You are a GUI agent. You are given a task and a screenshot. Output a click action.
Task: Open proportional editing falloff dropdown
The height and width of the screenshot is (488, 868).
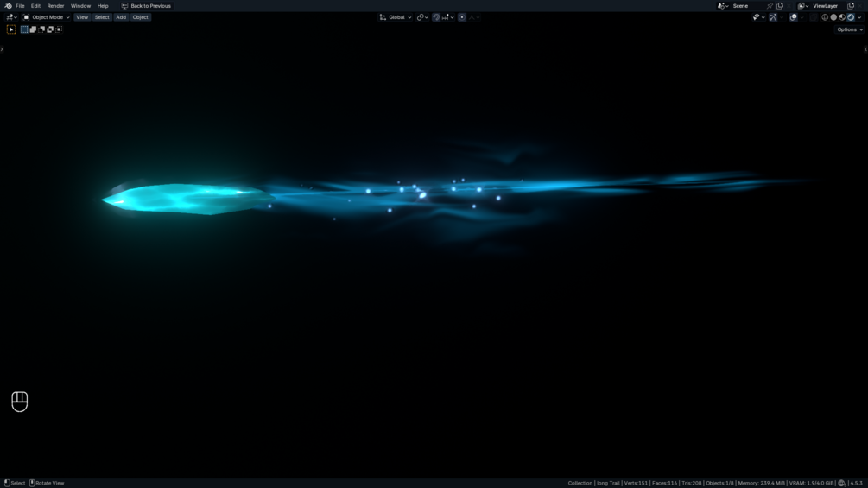474,17
